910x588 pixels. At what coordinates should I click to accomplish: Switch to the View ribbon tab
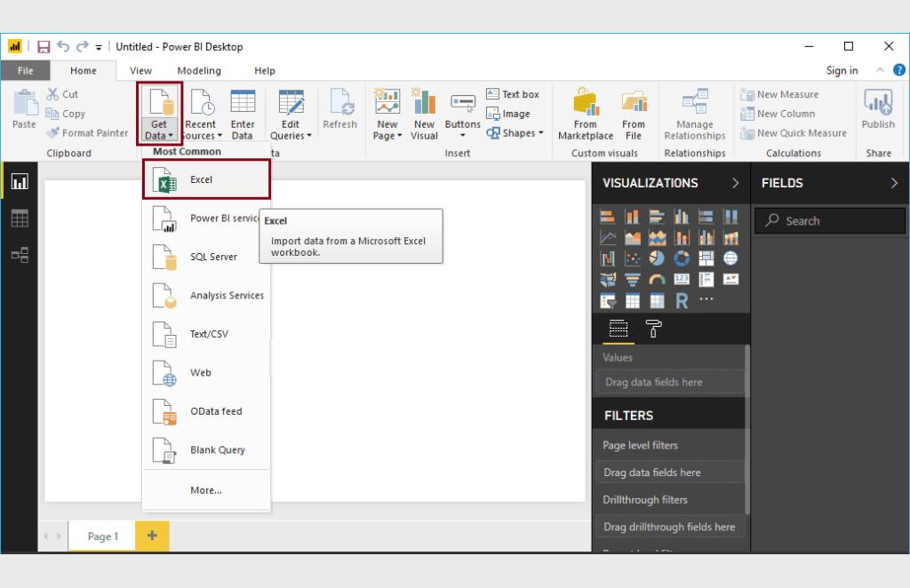140,71
